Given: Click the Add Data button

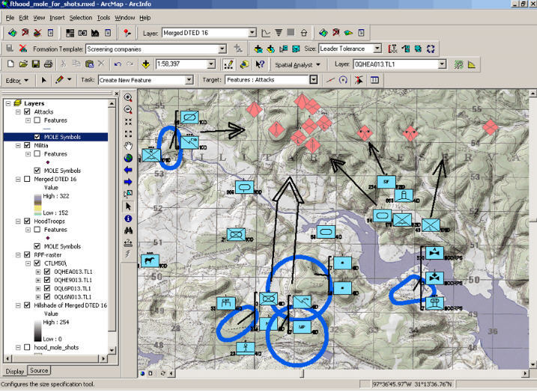Looking at the screenshot, I should click(x=145, y=64).
